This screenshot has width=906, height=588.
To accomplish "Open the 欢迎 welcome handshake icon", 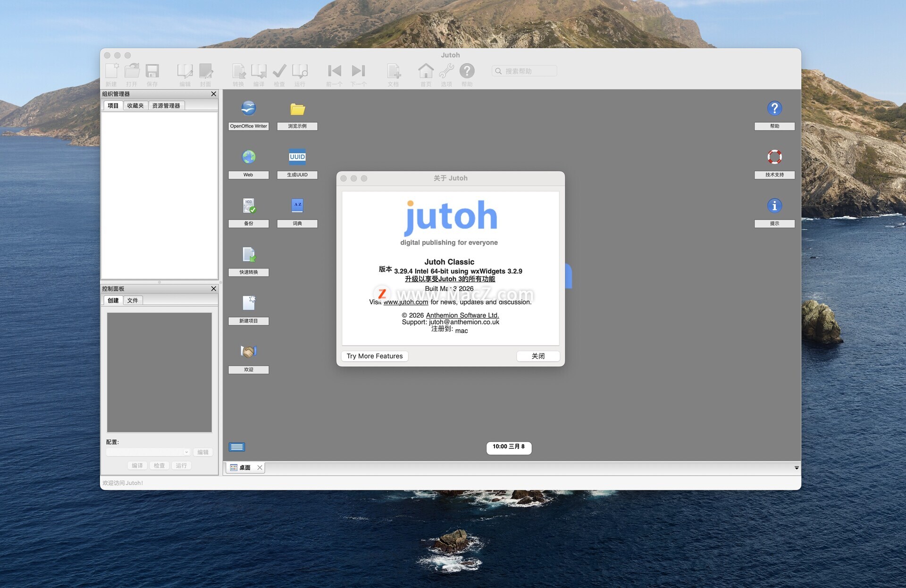I will 249,352.
